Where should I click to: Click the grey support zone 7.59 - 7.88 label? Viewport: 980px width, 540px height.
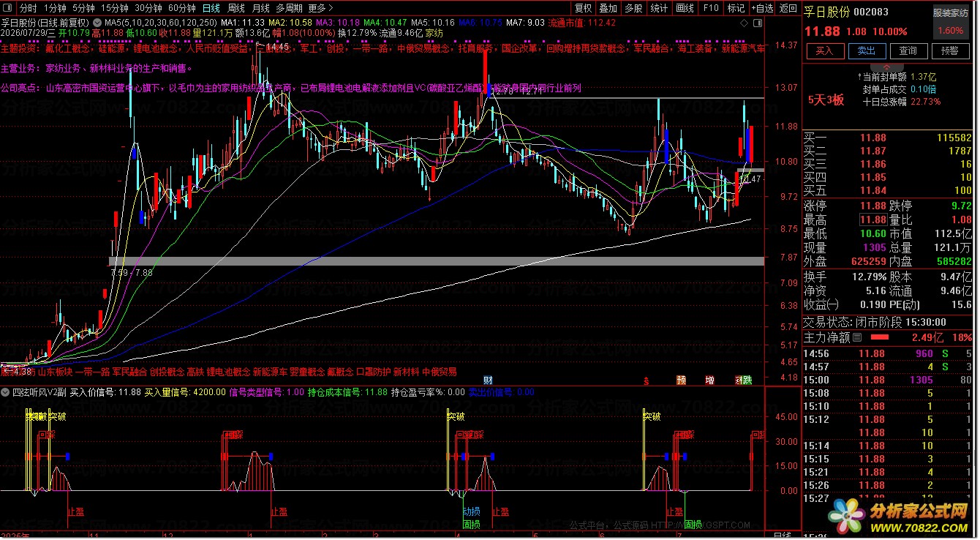tap(132, 272)
